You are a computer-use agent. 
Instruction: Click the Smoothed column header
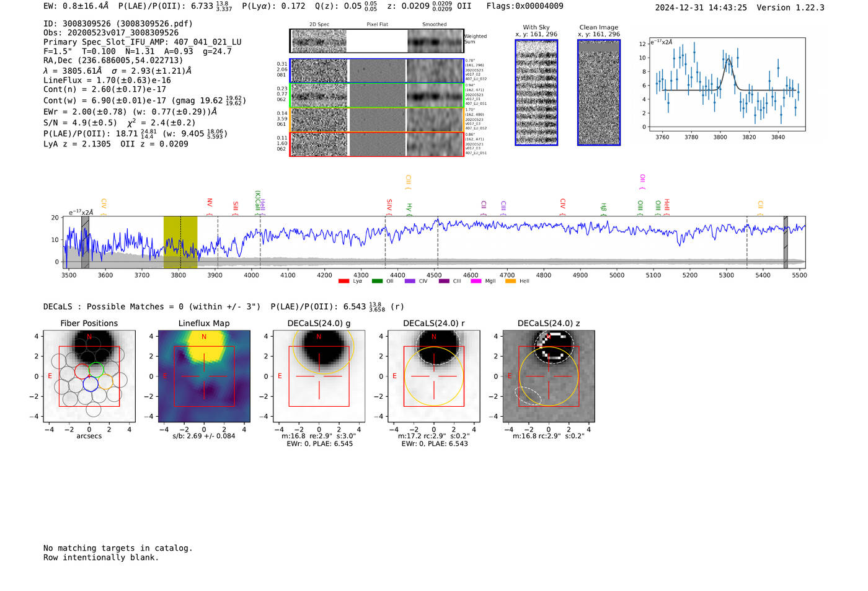[435, 25]
